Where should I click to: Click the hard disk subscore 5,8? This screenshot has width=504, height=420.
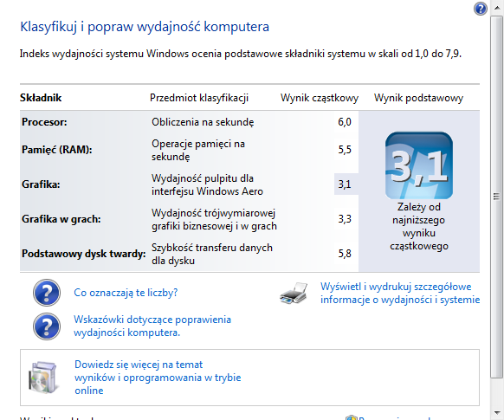point(345,254)
